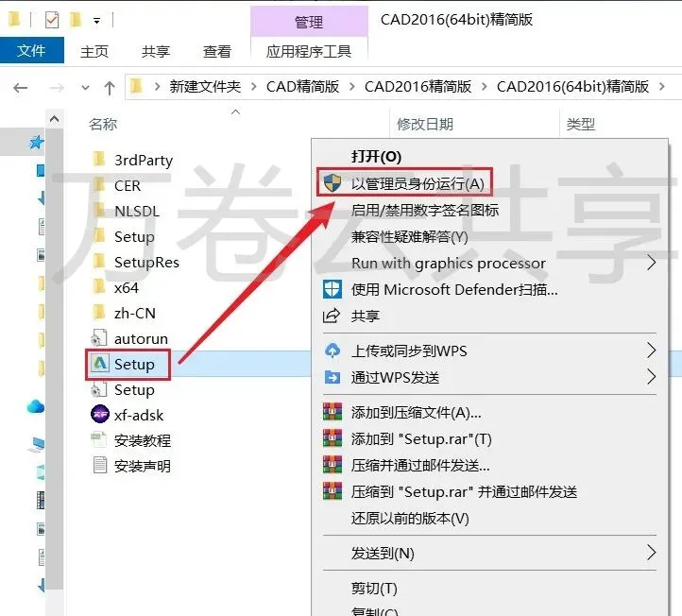Image resolution: width=682 pixels, height=616 pixels.
Task: Select the CER folder name
Action: [128, 186]
